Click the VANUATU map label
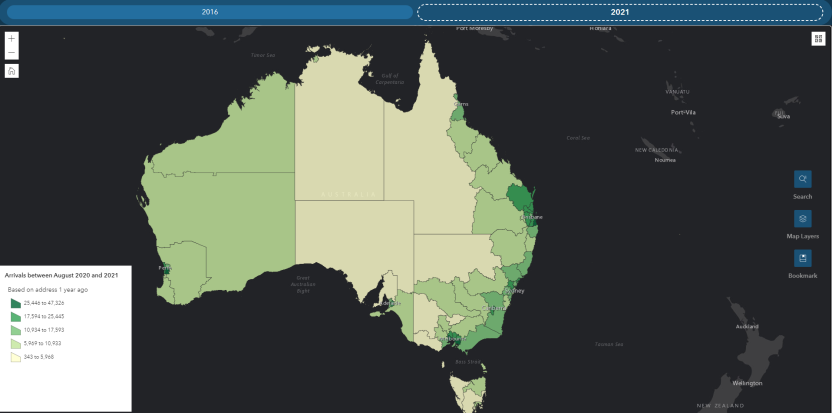The image size is (832, 413). pyautogui.click(x=678, y=92)
